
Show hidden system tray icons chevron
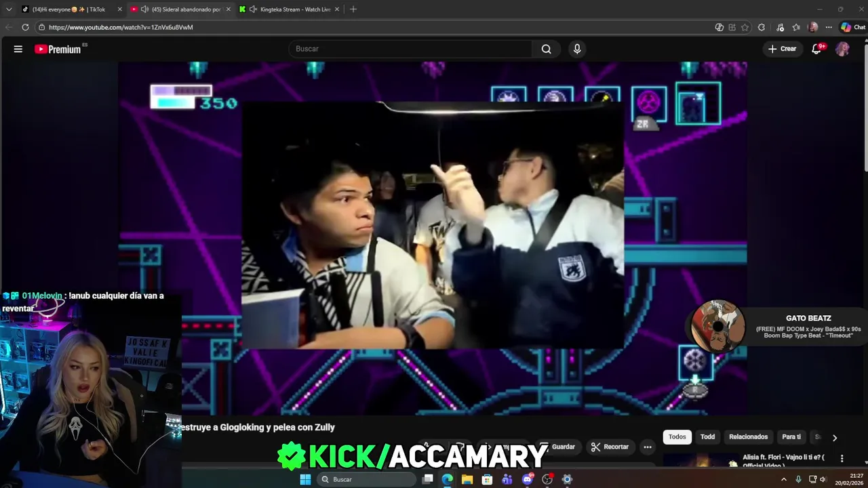(784, 479)
